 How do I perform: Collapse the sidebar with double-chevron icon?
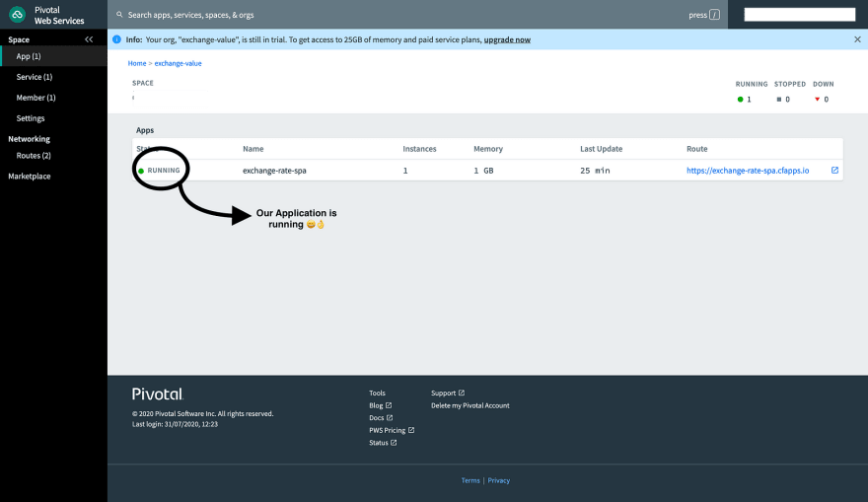89,39
